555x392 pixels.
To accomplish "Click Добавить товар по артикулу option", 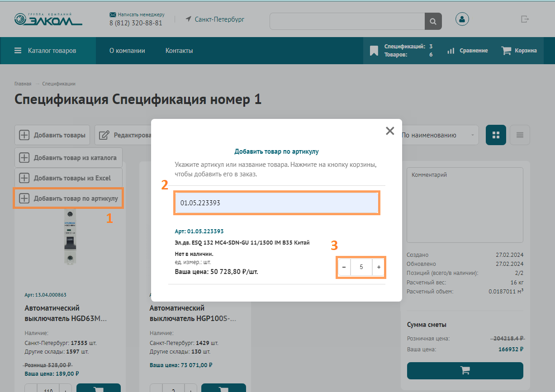I will [x=68, y=198].
